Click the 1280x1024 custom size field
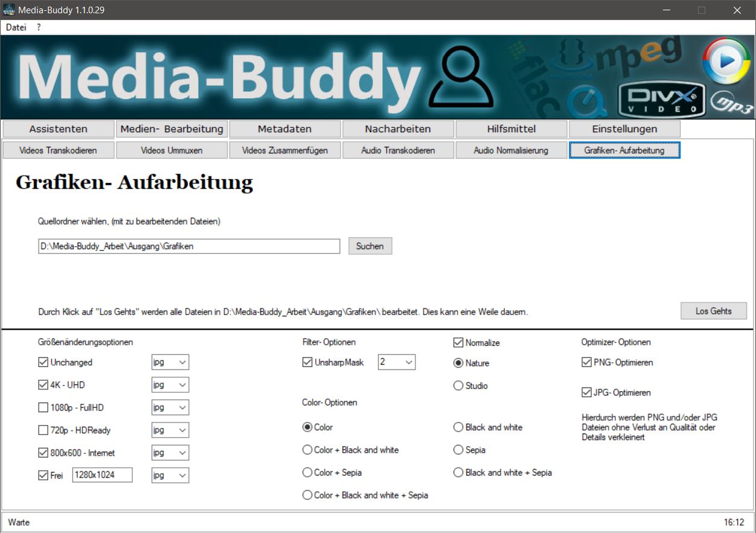This screenshot has height=533, width=756. pos(103,475)
